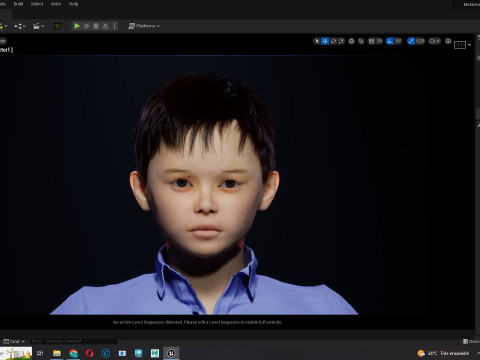
Task: Open the Select menu
Action: coord(37,4)
